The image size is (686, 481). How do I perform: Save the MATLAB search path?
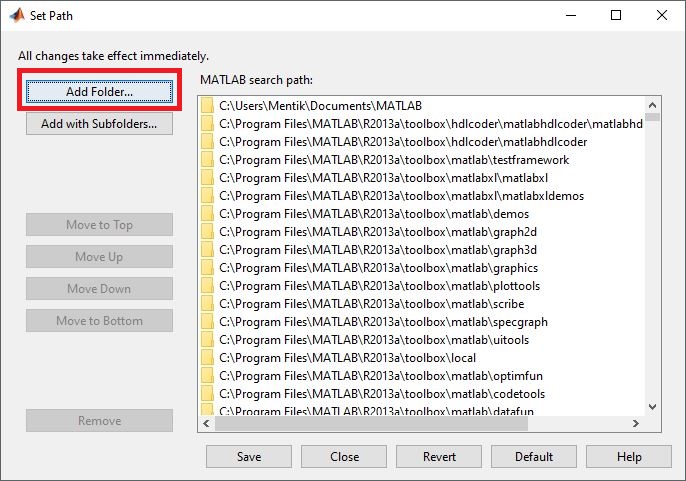[249, 456]
